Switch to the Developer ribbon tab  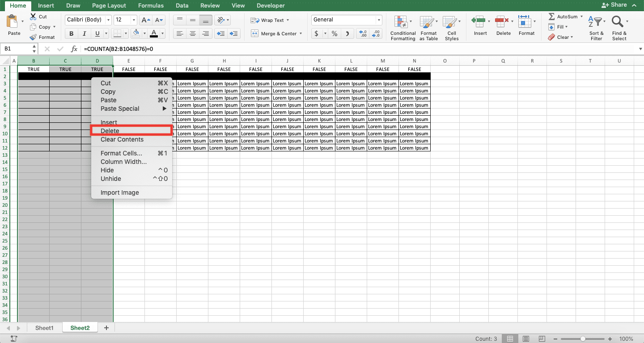click(x=271, y=5)
